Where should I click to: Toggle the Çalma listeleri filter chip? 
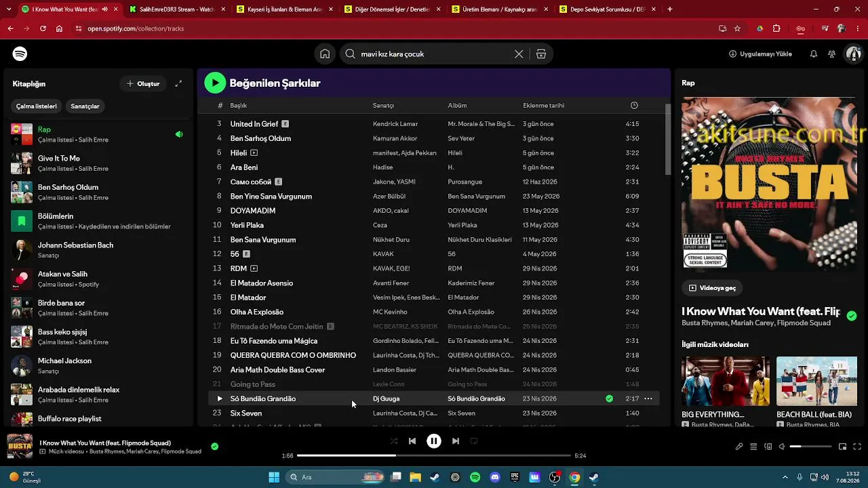(x=37, y=106)
